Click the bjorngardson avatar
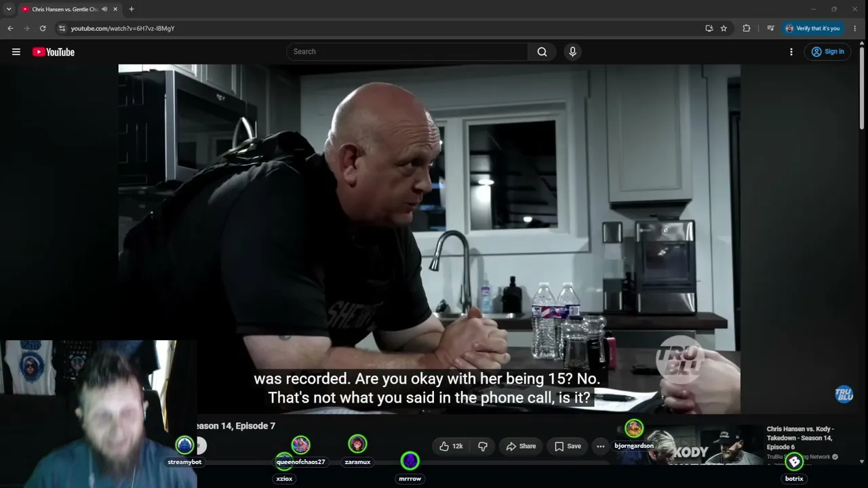 point(634,428)
